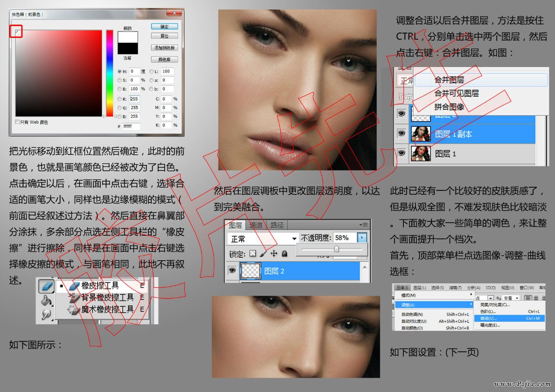Open the 图层(L) menu in menu bar
Image resolution: width=555 pixels, height=392 pixels.
[x=419, y=288]
